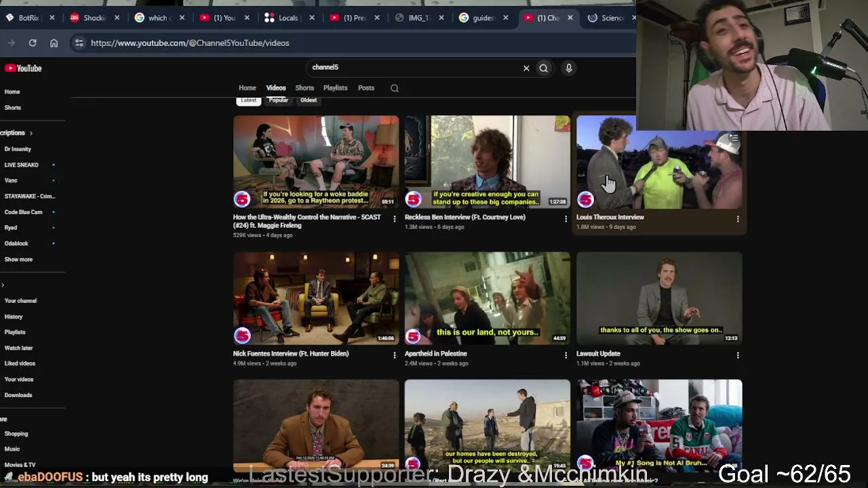Expand subscriptions list with Show more
The image size is (868, 488).
[18, 259]
